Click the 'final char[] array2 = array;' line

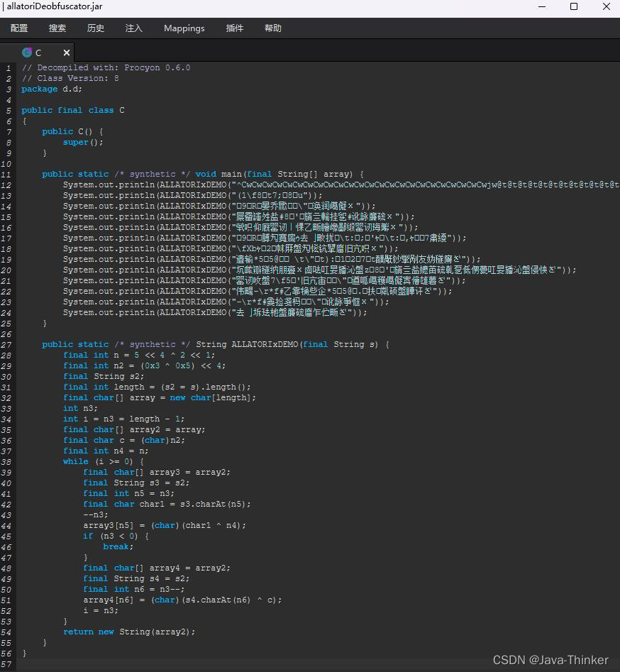(x=134, y=429)
